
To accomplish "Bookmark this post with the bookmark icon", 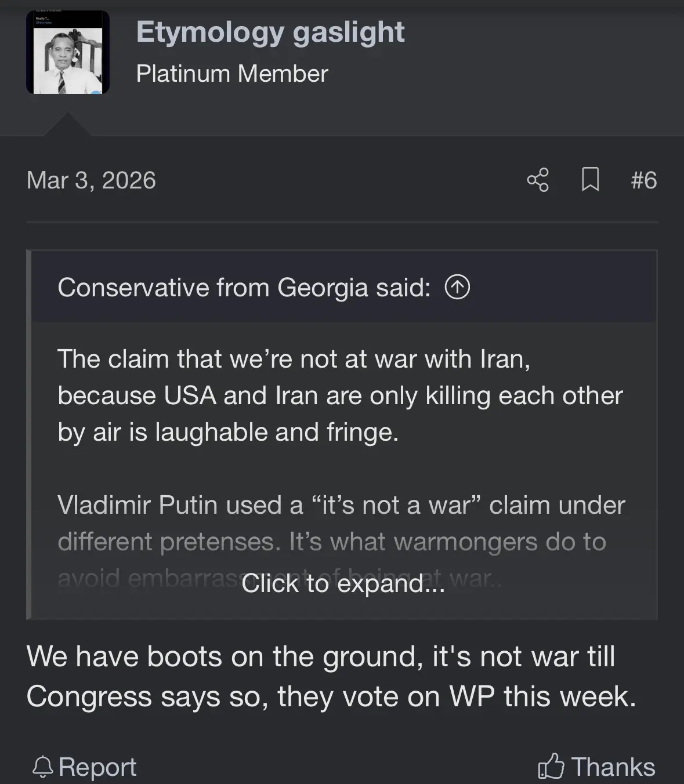I will [x=590, y=180].
